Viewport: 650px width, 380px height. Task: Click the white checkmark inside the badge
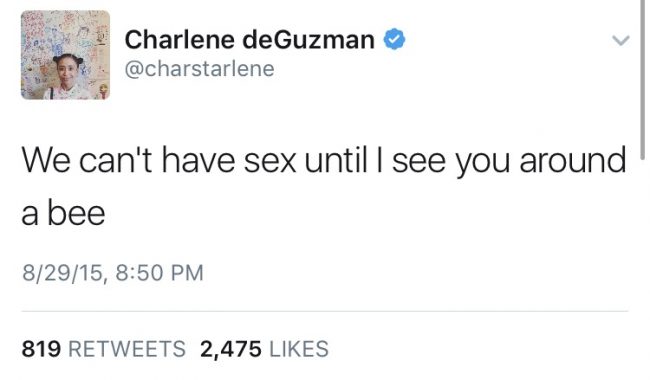(394, 39)
